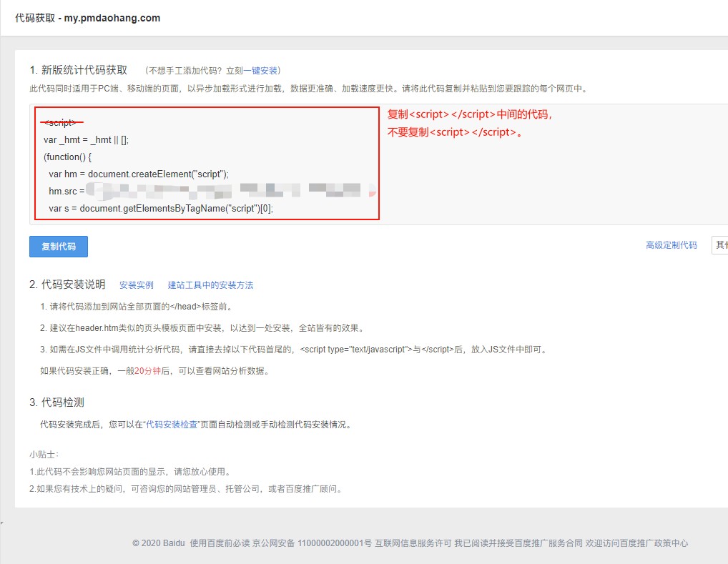The width and height of the screenshot is (728, 564).
Task: Open the 建站工具中的安装方法 link
Action: click(210, 285)
